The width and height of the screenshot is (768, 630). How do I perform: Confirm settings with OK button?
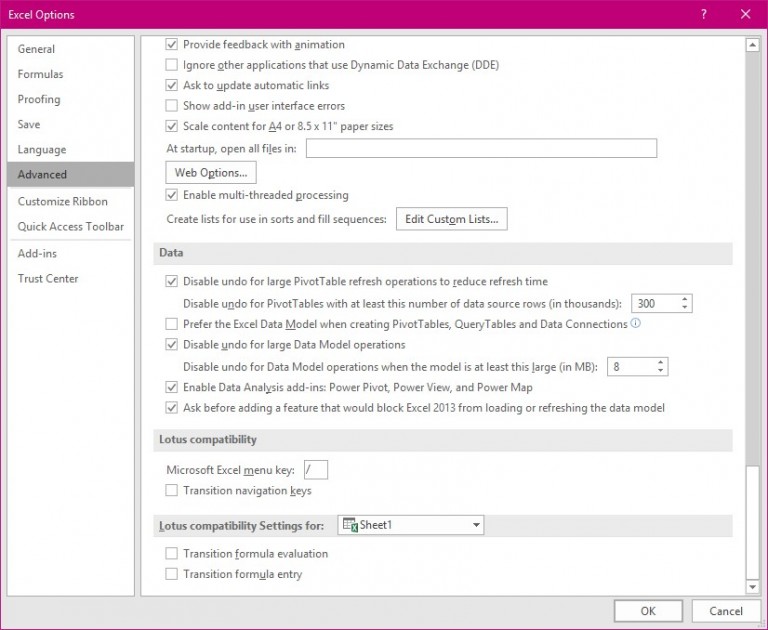click(648, 611)
